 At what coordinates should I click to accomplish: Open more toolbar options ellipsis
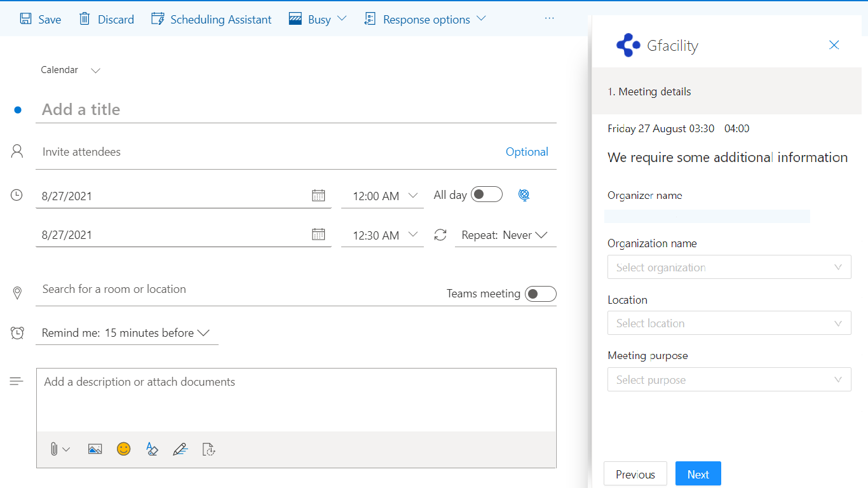[x=550, y=18]
